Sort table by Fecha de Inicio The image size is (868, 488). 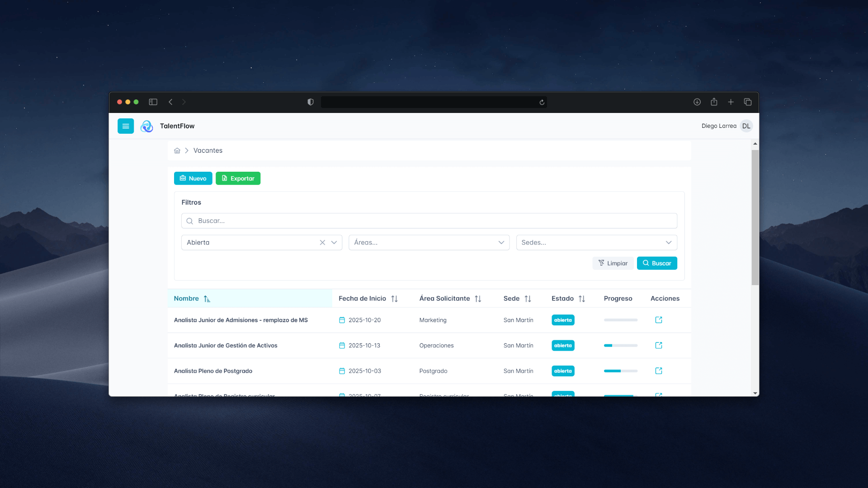pos(394,299)
